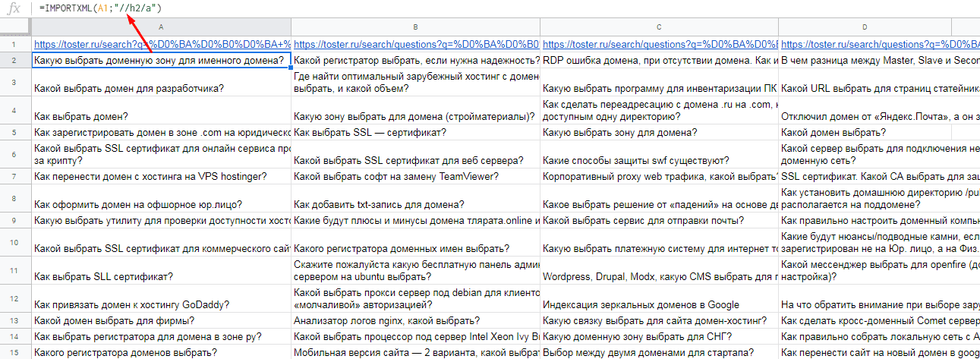The height and width of the screenshot is (359, 980).
Task: Select cell starting 'Как выбрать регистратора для домена'
Action: click(x=162, y=336)
